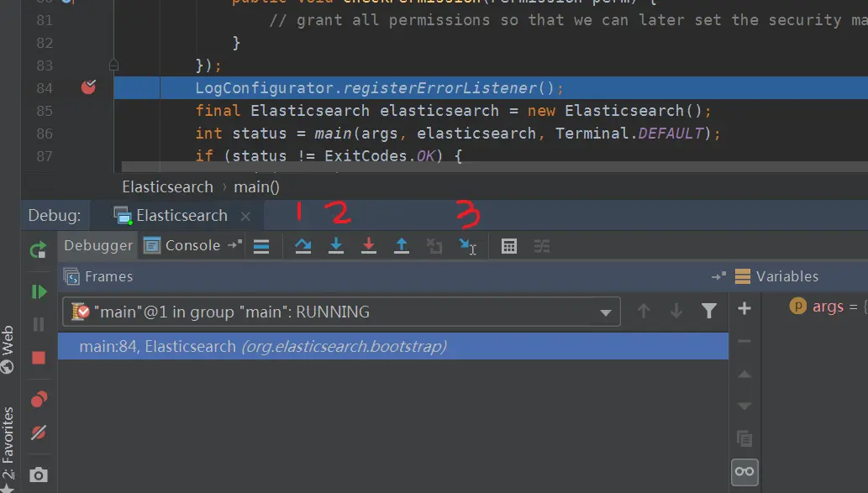Click the args variable entry
Viewport: 868px width, 493px height.
click(829, 307)
